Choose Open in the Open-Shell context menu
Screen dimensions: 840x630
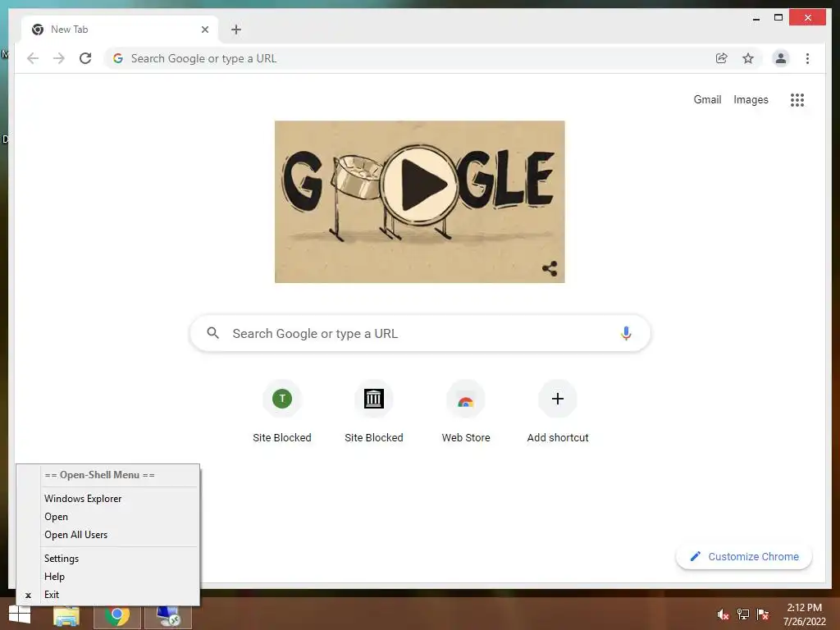click(120, 517)
